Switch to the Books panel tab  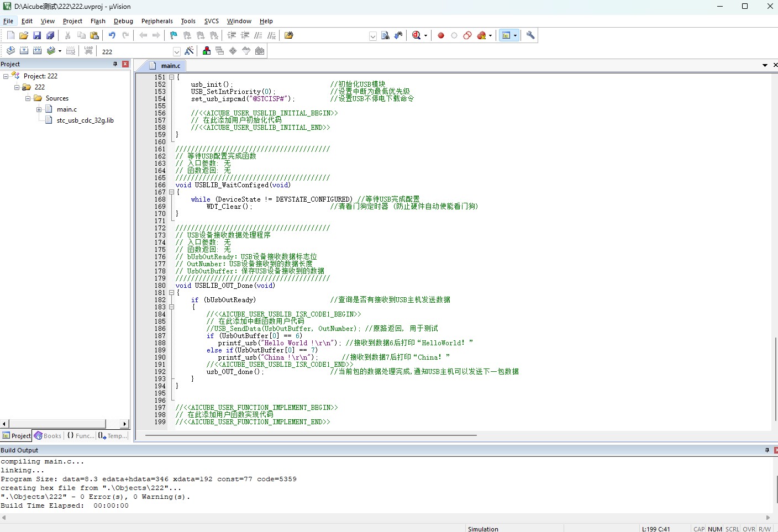click(x=48, y=436)
